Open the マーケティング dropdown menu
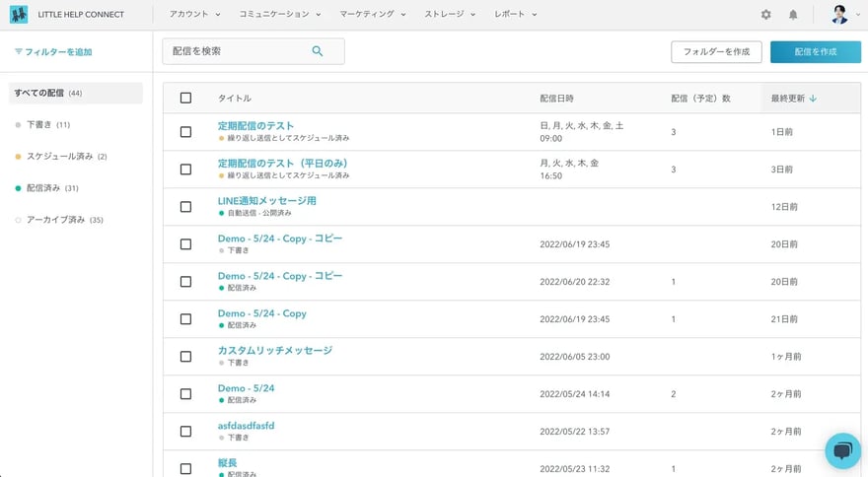 point(373,15)
